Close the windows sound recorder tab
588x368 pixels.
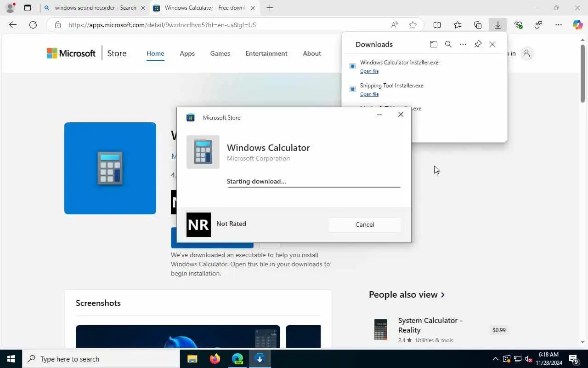[x=143, y=8]
